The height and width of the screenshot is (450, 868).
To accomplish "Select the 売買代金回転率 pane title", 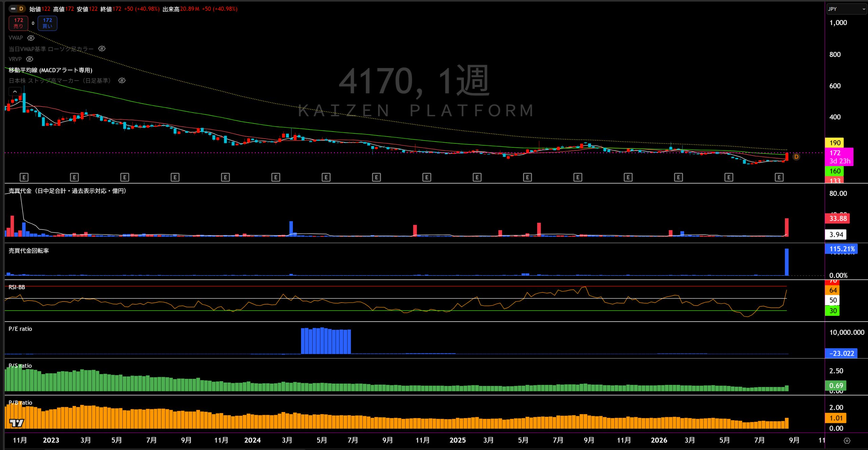I will 29,251.
